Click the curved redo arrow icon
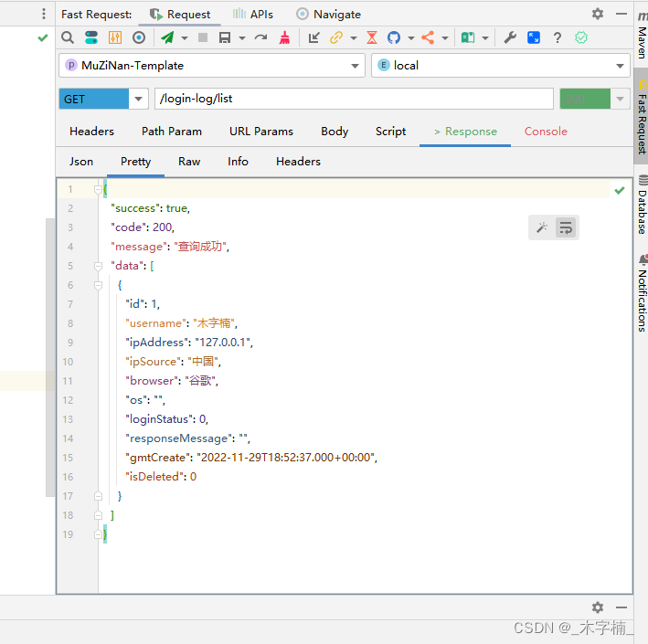648x644 pixels. (x=260, y=37)
